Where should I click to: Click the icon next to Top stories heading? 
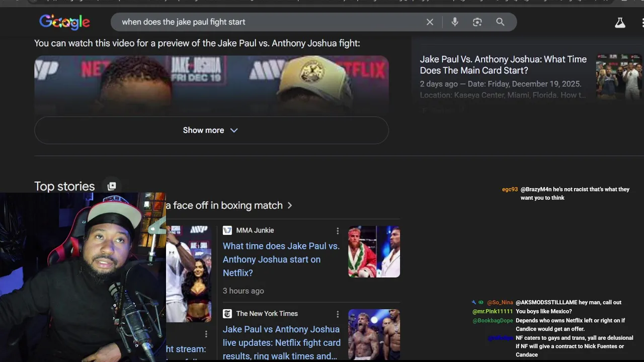112,186
